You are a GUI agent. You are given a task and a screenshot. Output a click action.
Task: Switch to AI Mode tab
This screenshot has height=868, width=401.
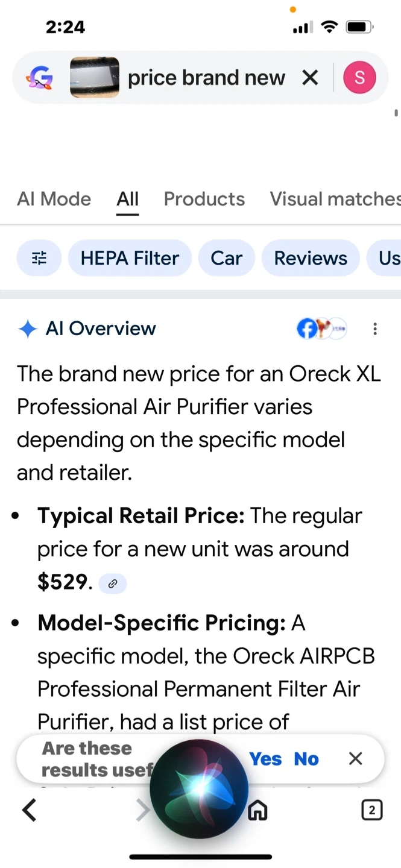(54, 199)
